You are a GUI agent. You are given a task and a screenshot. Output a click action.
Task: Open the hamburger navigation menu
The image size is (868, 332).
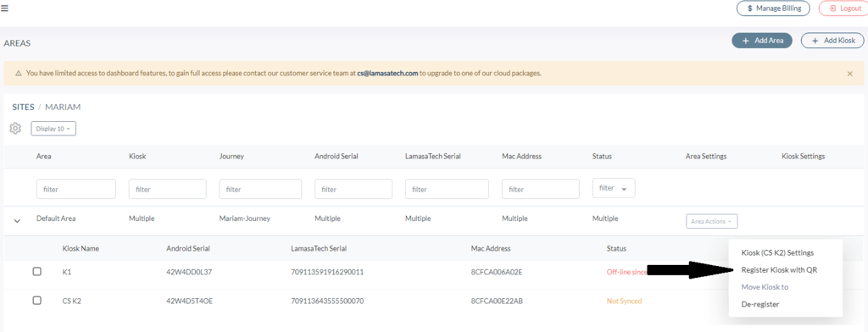(4, 8)
